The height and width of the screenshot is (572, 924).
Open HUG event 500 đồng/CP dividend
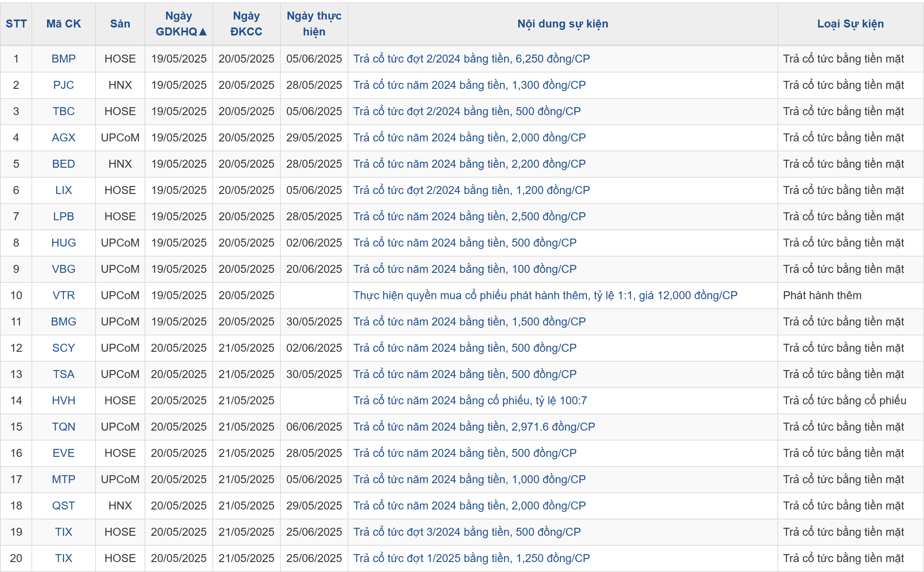(x=465, y=243)
